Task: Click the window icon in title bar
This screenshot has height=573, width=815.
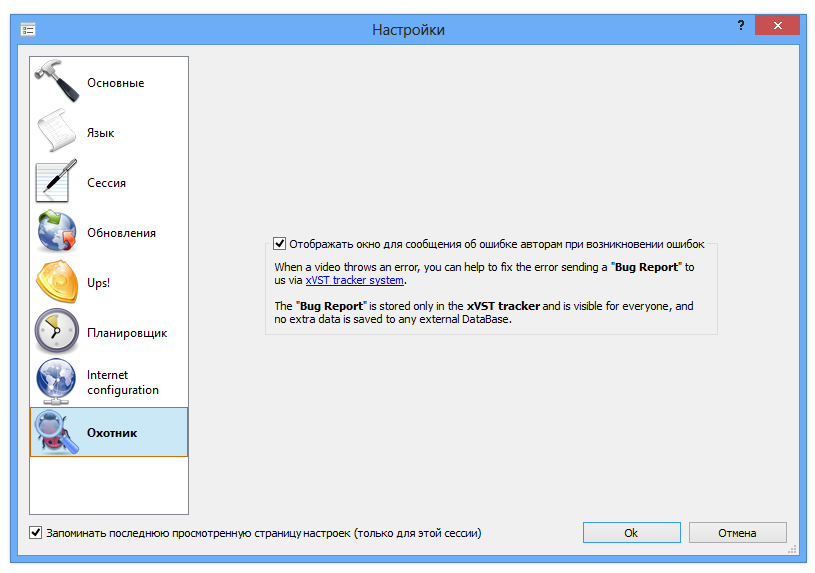Action: coord(28,30)
